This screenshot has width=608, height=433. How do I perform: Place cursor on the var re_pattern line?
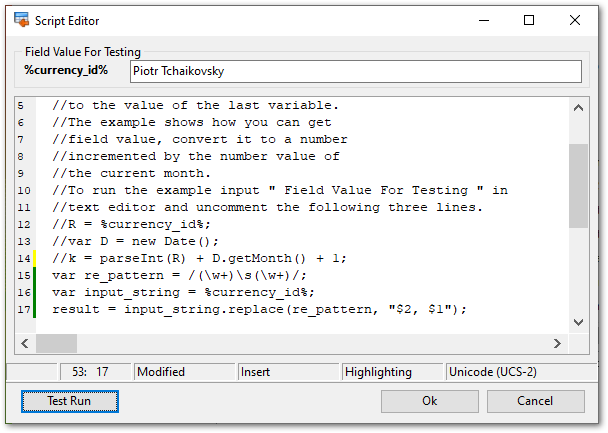[200, 274]
